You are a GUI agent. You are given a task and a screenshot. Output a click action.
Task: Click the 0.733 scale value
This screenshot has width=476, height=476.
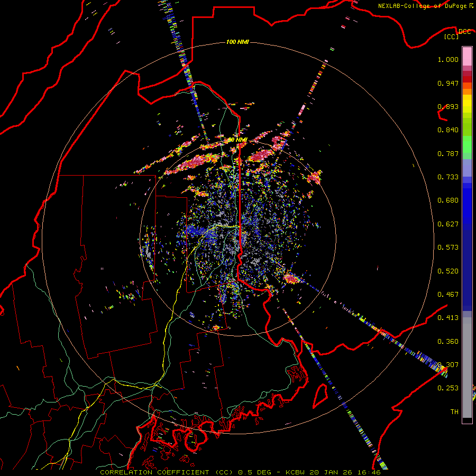click(x=448, y=177)
